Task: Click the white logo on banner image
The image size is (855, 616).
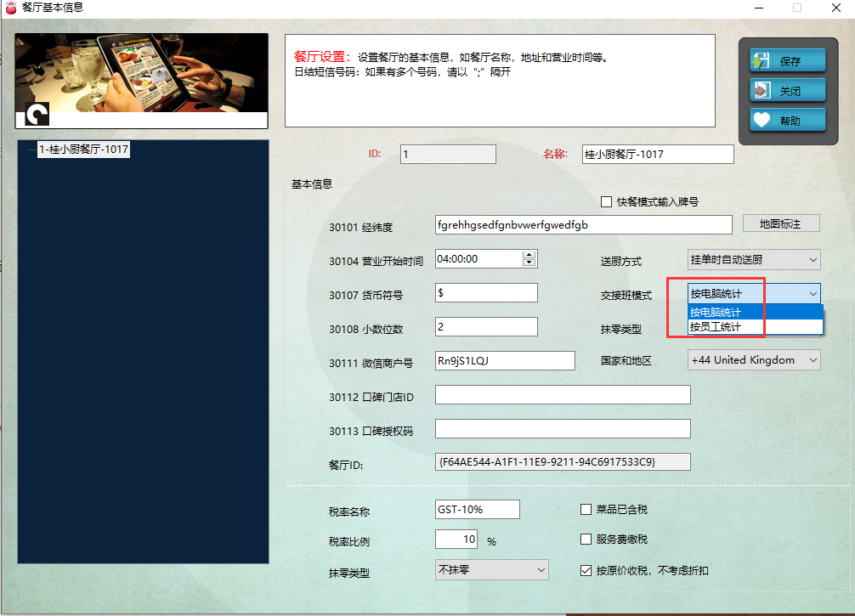Action: tap(37, 115)
